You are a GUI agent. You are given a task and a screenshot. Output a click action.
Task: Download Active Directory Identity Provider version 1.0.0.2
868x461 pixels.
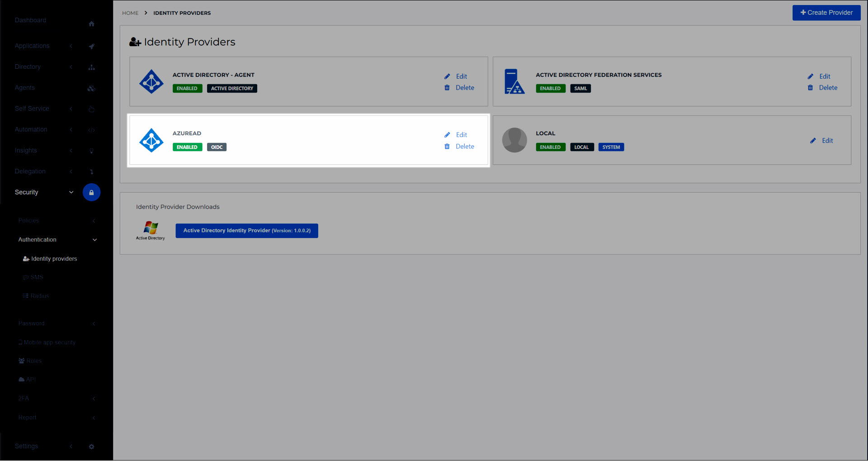[x=247, y=231]
